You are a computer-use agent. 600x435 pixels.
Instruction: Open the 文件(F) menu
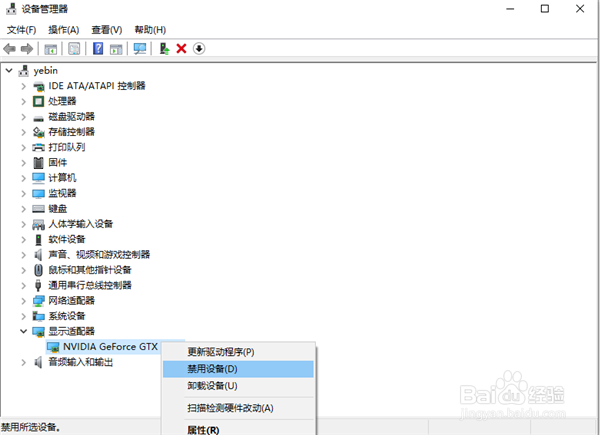point(21,30)
